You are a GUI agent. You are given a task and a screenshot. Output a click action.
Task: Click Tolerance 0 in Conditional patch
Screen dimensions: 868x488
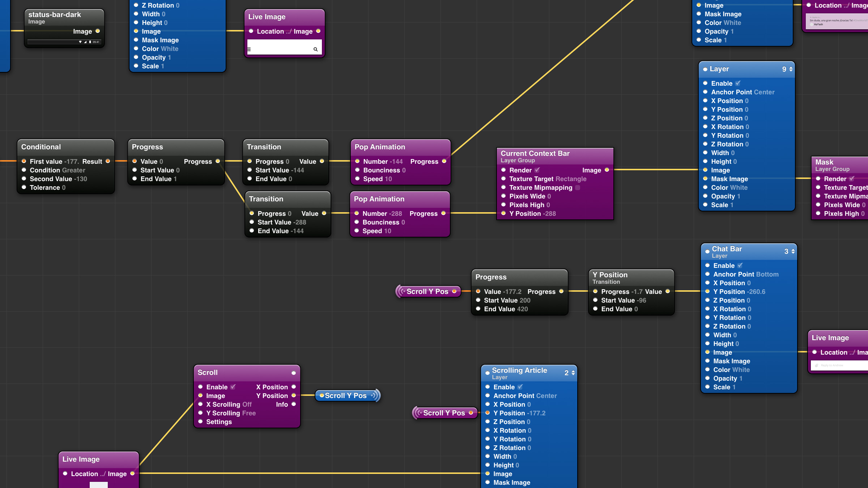click(47, 188)
